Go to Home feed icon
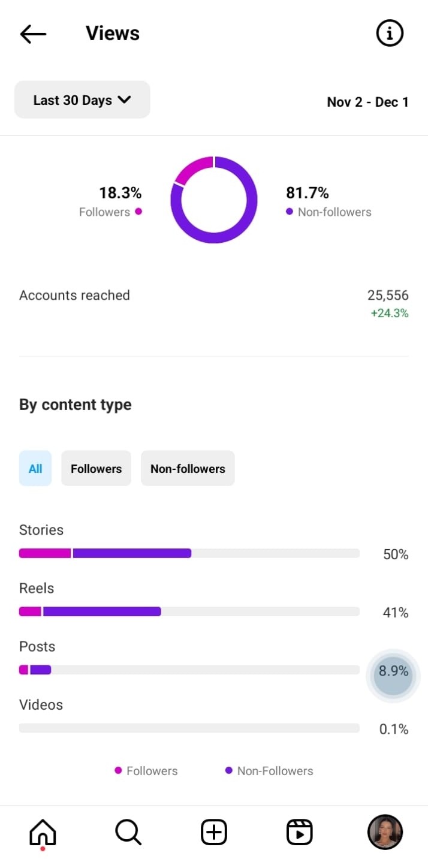Viewport: 428px width, 868px height. [x=43, y=833]
